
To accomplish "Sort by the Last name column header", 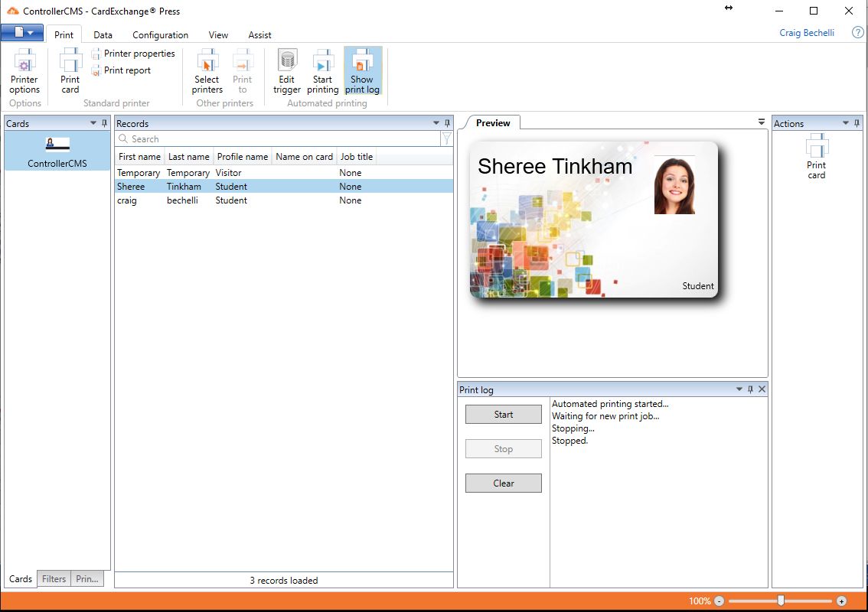I will click(189, 157).
